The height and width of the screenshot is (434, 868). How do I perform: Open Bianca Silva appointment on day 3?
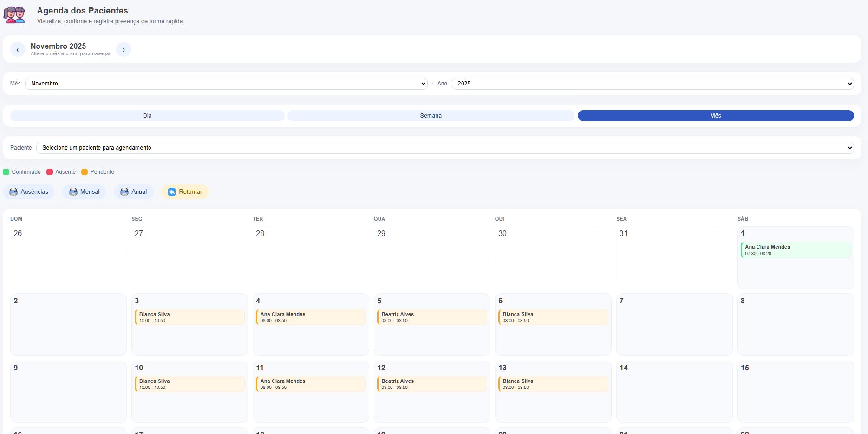pos(189,317)
